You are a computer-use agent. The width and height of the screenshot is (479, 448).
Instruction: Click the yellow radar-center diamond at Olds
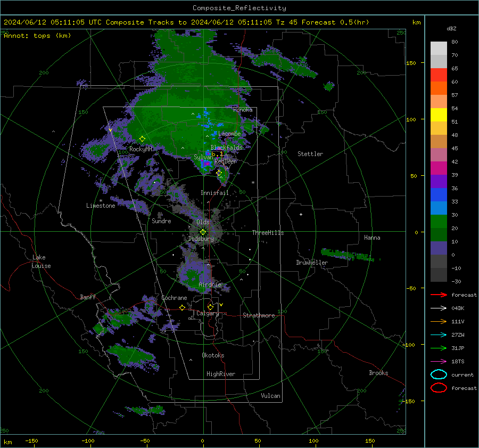coord(203,232)
